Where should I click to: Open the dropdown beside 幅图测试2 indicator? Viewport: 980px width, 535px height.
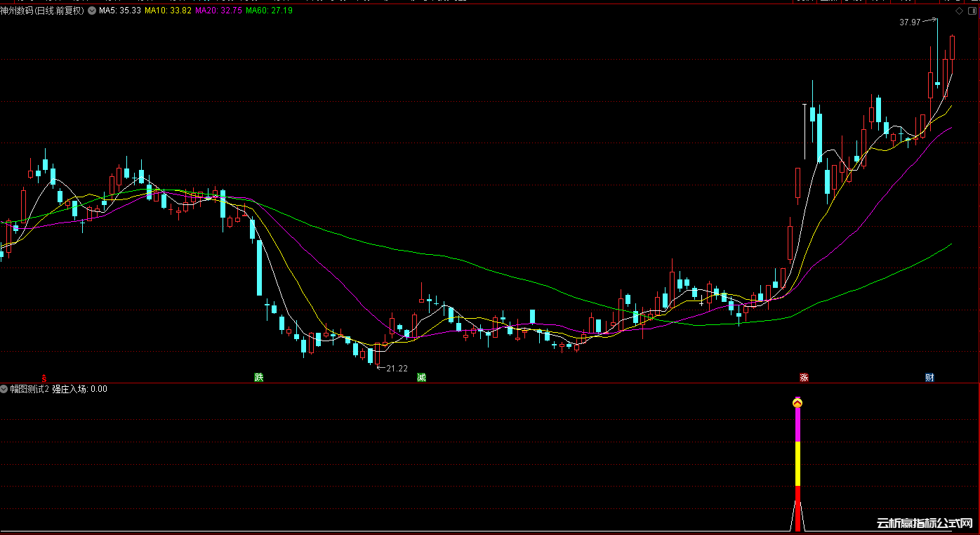coord(4,388)
